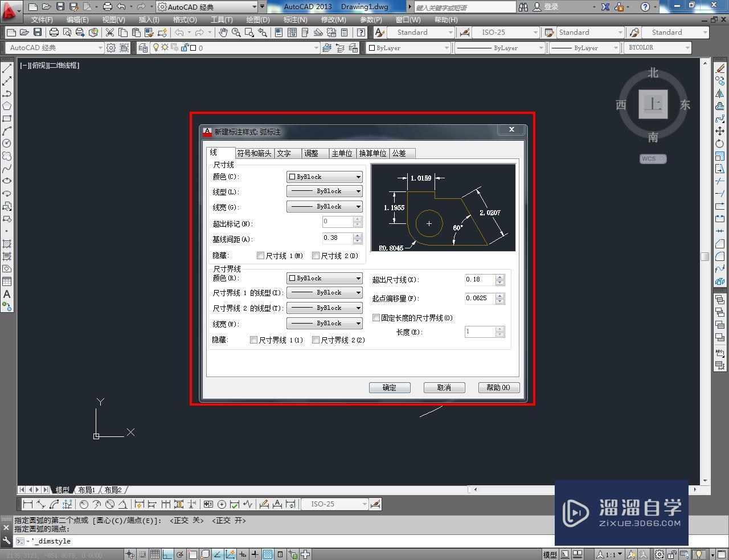Select the Linear dimension tool
Screen dimensions: 729x560
coord(28,504)
